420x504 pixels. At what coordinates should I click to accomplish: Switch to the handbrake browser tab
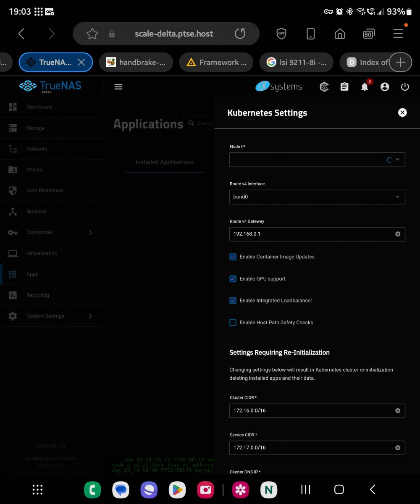(x=136, y=63)
